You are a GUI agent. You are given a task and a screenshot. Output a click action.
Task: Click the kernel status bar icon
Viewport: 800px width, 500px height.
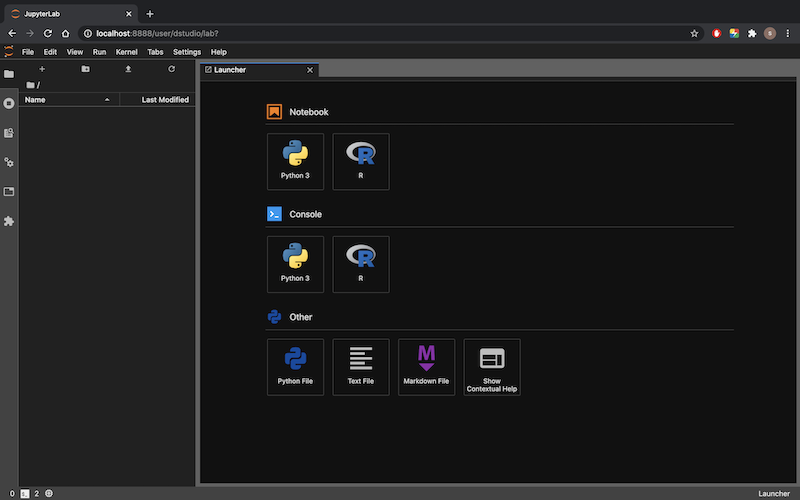49,493
